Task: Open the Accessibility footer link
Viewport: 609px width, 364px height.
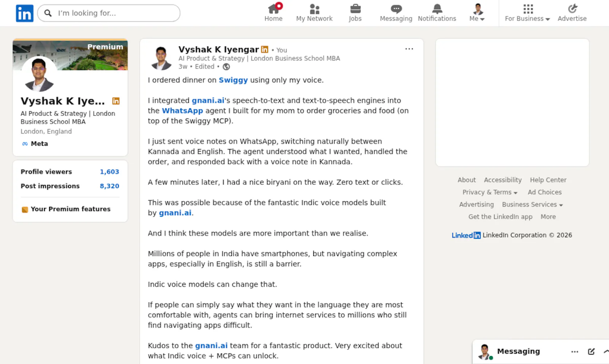Action: (503, 180)
